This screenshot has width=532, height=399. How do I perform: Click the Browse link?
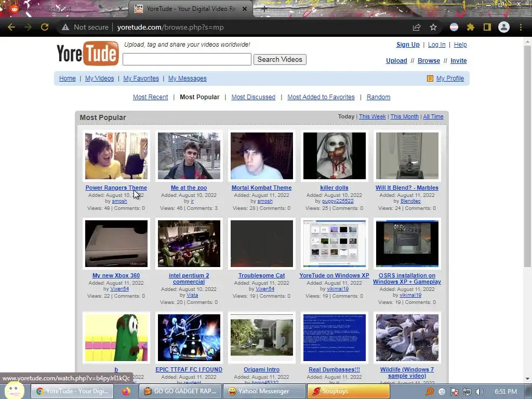[x=429, y=61]
